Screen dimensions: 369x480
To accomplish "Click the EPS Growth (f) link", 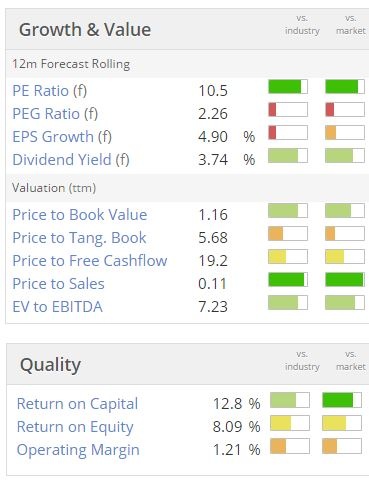I will [62, 137].
